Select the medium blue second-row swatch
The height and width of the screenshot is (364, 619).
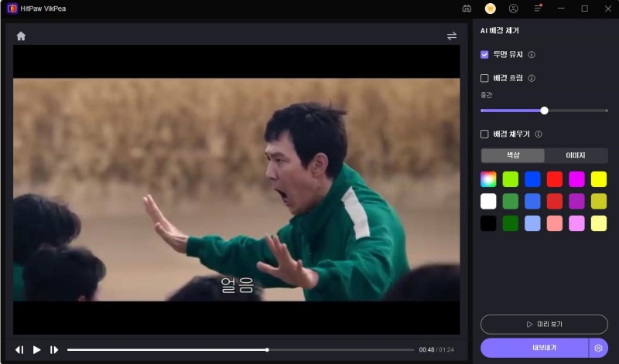point(532,202)
